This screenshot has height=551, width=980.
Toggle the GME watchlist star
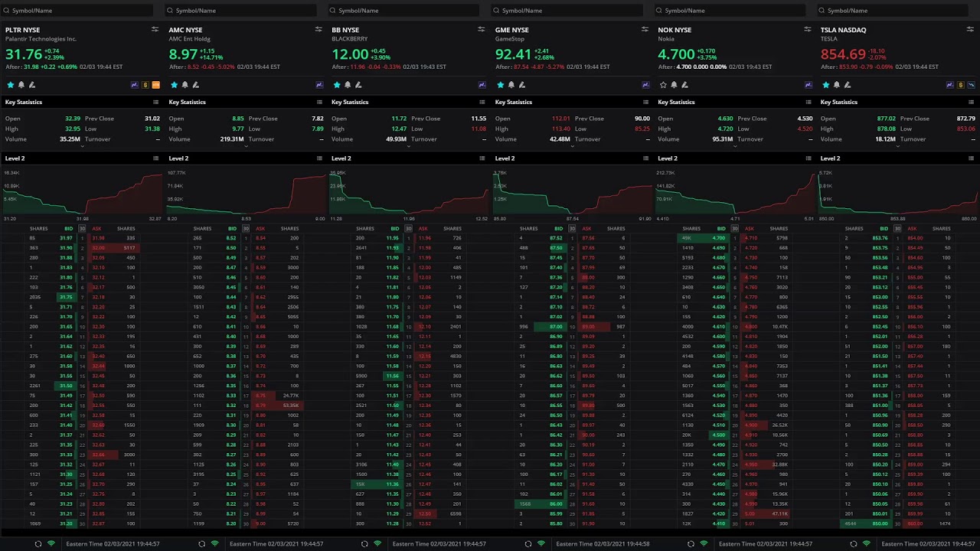pyautogui.click(x=501, y=85)
